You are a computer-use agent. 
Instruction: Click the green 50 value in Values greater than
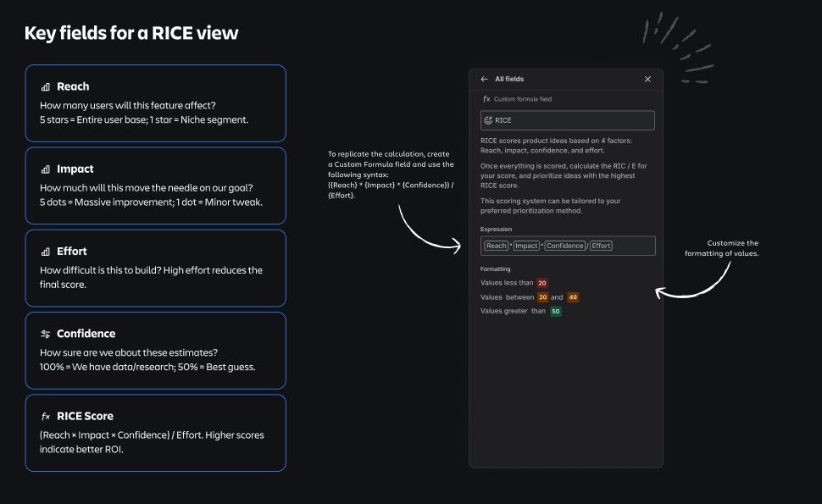click(556, 311)
